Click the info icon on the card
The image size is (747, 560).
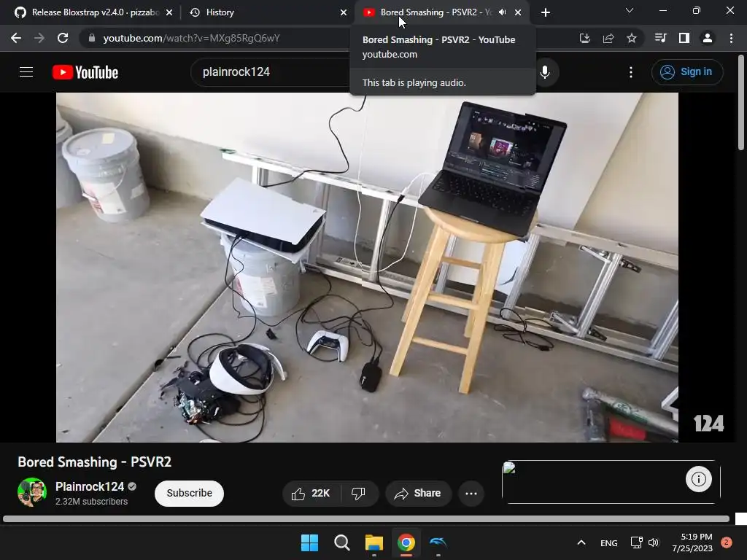[x=698, y=479]
